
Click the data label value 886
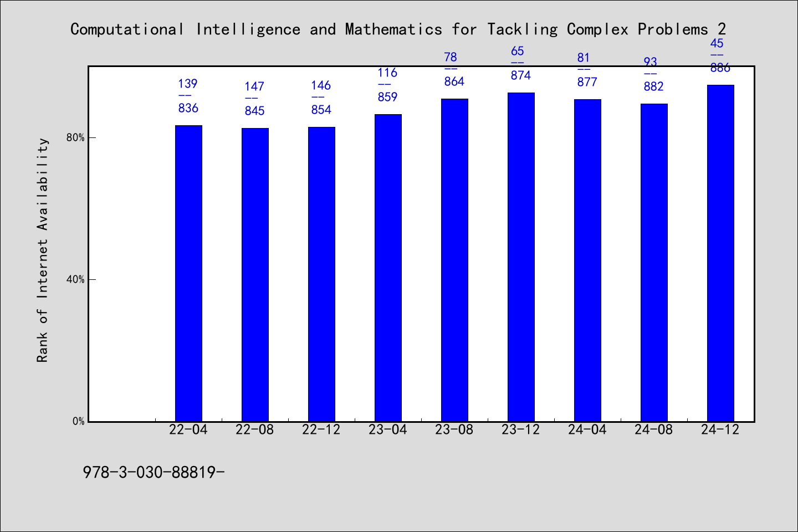[x=720, y=68]
